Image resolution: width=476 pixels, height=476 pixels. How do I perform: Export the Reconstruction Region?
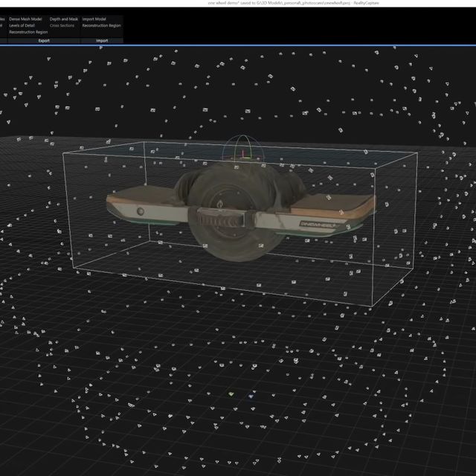[x=28, y=32]
